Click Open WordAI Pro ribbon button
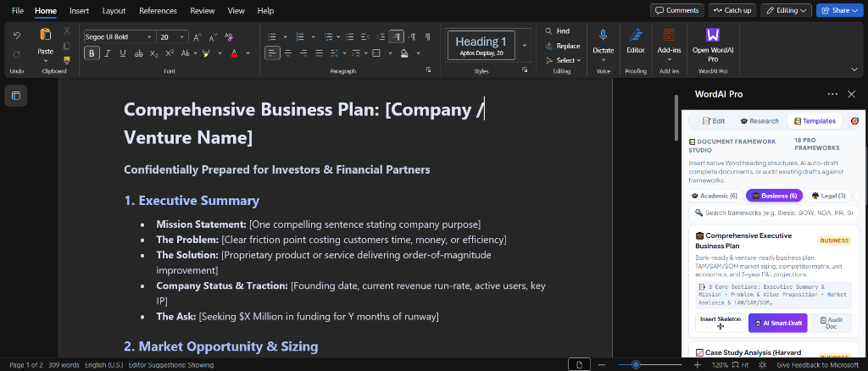The height and width of the screenshot is (371, 868). click(713, 45)
